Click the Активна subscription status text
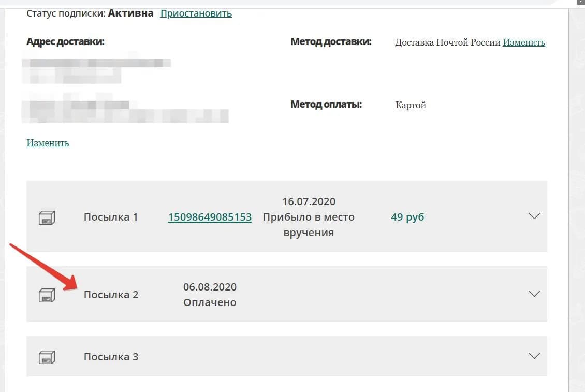Viewport: 585px width, 392px height. pos(130,13)
